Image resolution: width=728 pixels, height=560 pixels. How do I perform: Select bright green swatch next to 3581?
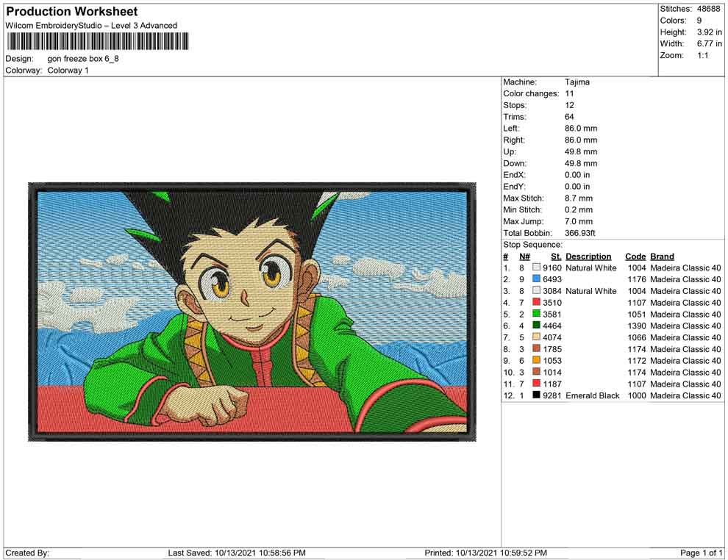(x=536, y=314)
